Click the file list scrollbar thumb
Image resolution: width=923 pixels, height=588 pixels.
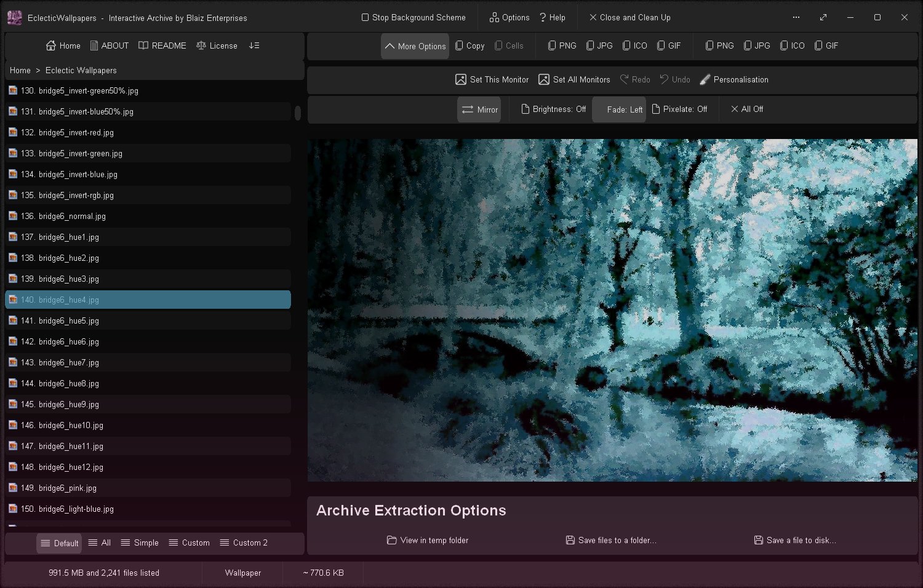click(298, 113)
